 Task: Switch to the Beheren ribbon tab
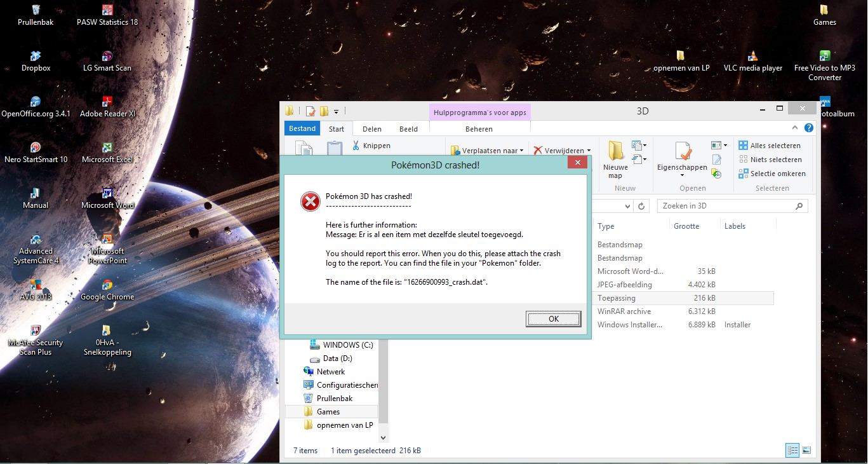click(x=479, y=129)
